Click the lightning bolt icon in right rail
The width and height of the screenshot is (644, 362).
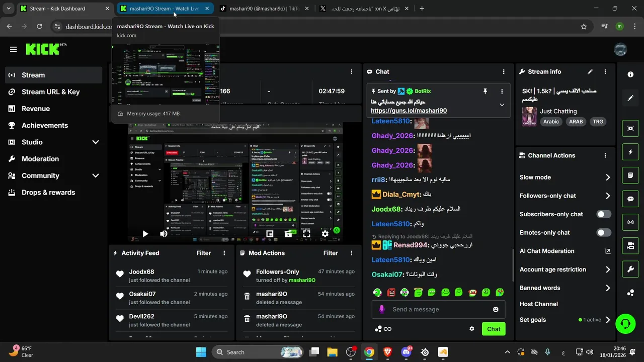coord(630,152)
